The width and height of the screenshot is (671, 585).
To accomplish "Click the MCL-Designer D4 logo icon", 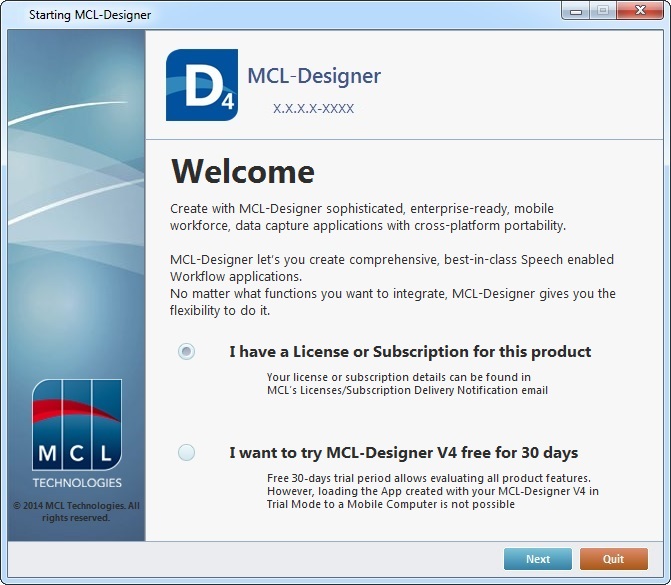I will 202,85.
